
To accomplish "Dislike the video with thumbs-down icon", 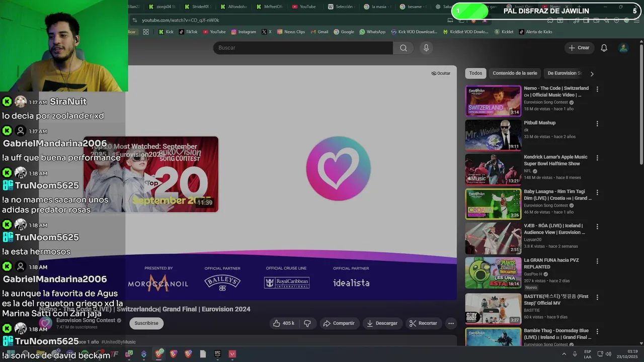I will [307, 323].
